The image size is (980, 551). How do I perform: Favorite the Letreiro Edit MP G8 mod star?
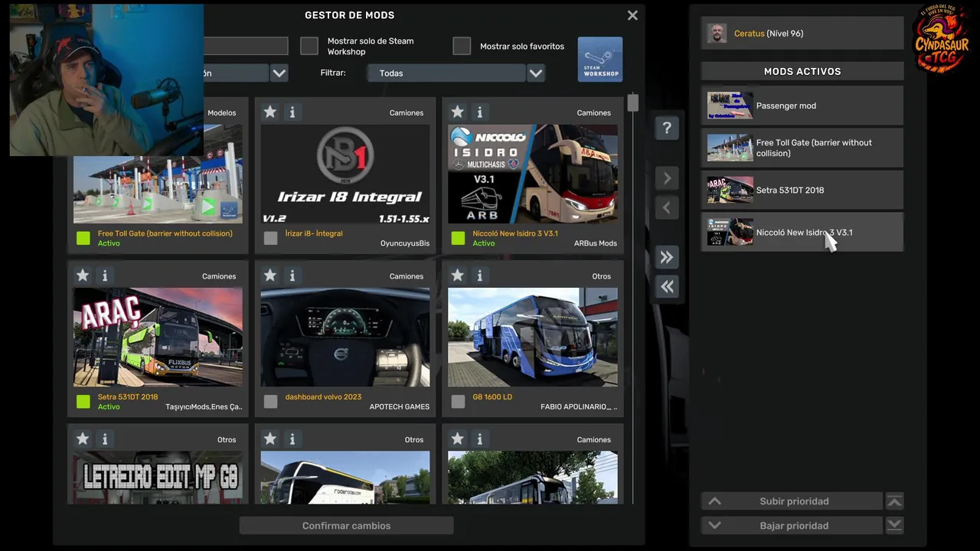click(83, 439)
